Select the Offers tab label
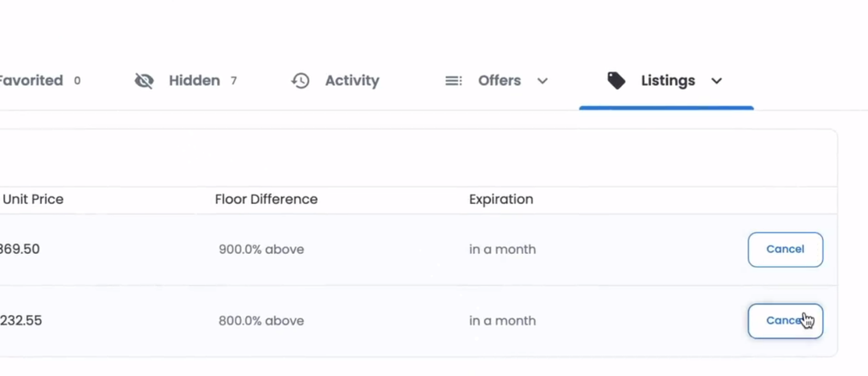 pyautogui.click(x=499, y=80)
